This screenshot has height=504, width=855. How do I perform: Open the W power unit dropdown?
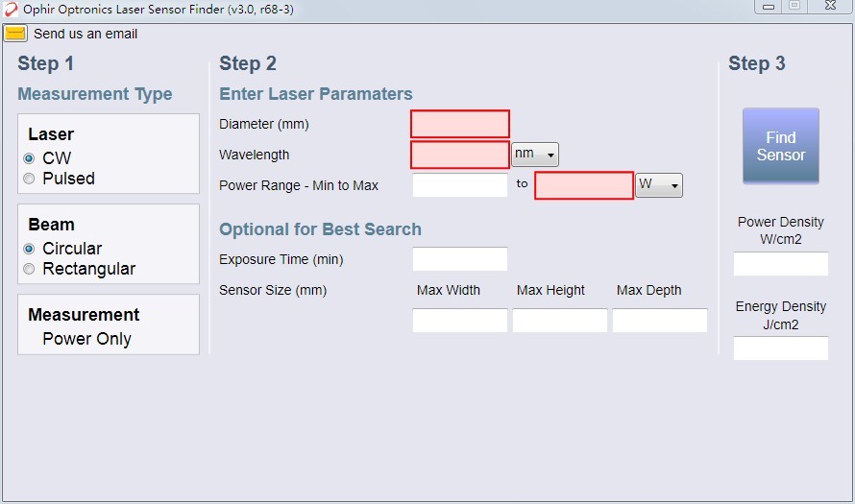(659, 185)
